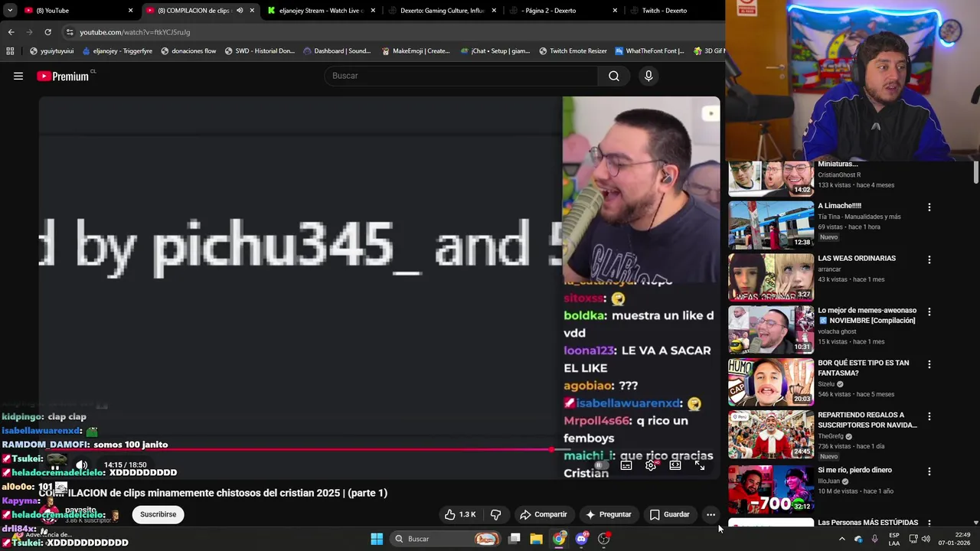This screenshot has width=980, height=551.
Task: Open options for BOR QUÉ ESTE TIPO video
Action: (x=929, y=364)
